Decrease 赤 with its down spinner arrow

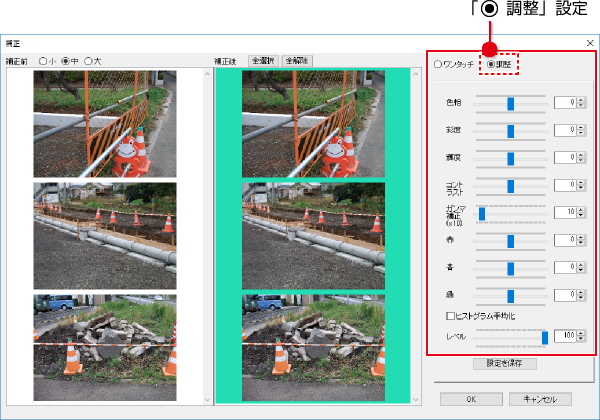[x=581, y=243]
